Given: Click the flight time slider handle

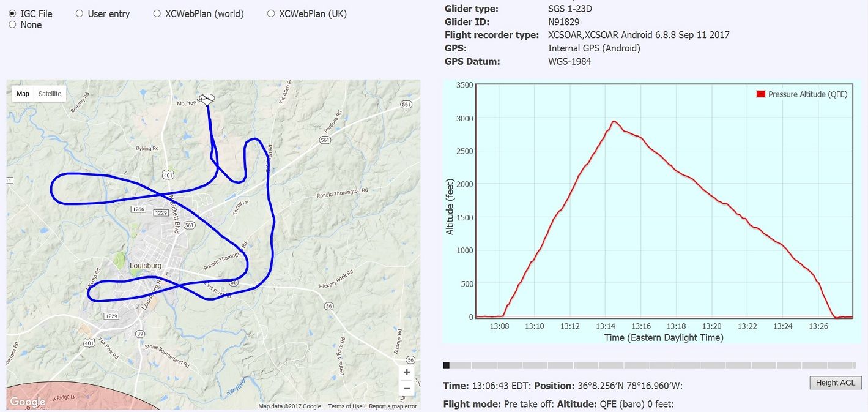Looking at the screenshot, I should pyautogui.click(x=447, y=365).
